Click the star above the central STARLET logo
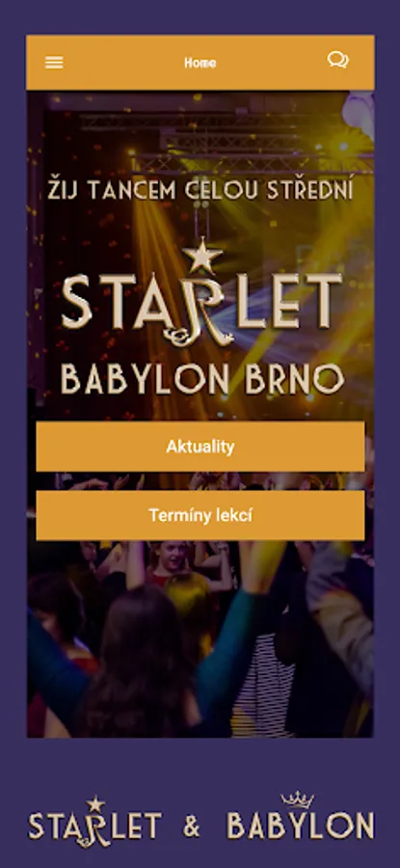 pyautogui.click(x=202, y=256)
